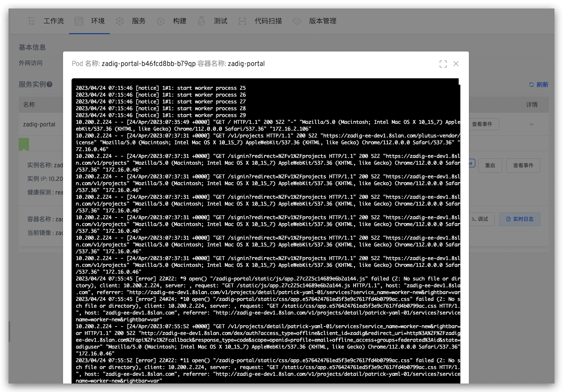
Task: Click the 测试 flask icon
Action: [x=201, y=21]
